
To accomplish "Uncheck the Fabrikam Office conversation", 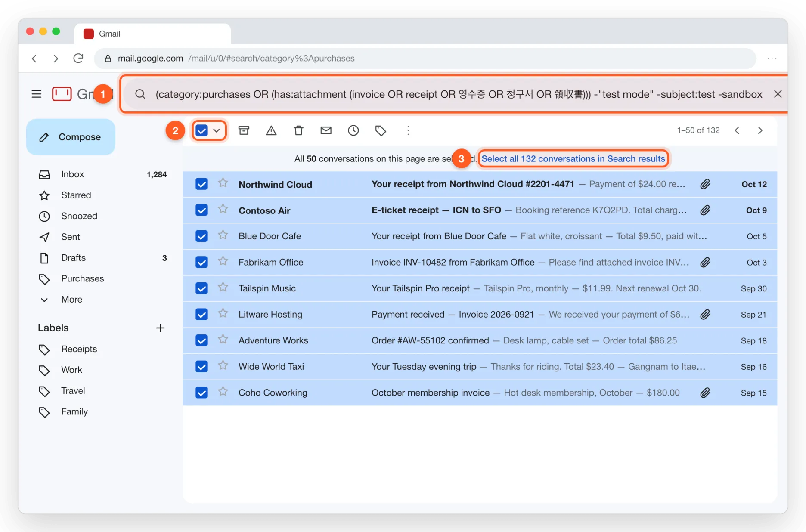I will tap(201, 262).
